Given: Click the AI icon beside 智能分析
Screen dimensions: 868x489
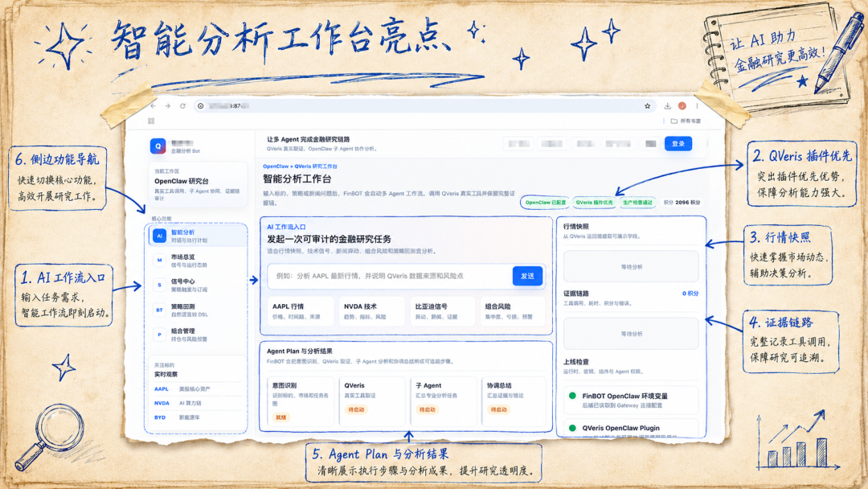Looking at the screenshot, I should point(159,236).
